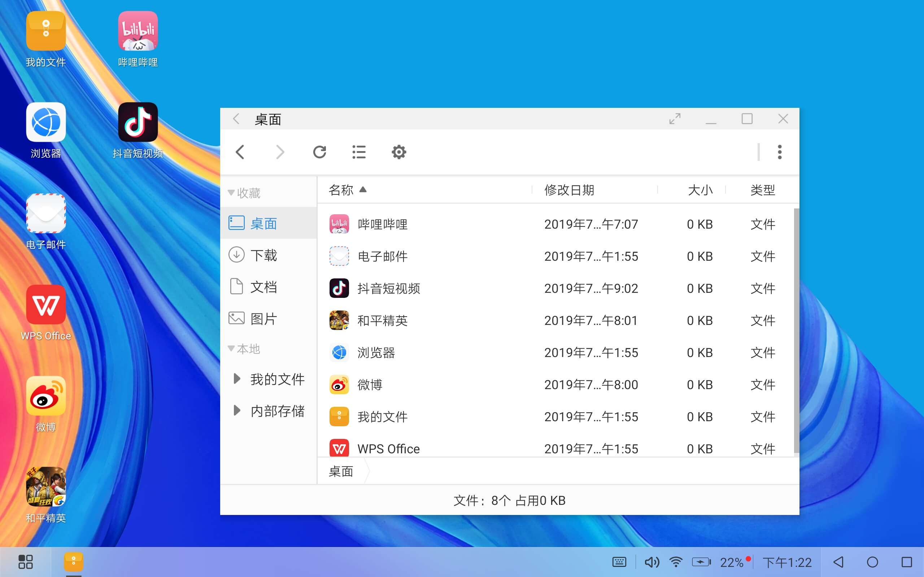924x577 pixels.
Task: Select 下载 in the sidebar
Action: click(x=264, y=255)
